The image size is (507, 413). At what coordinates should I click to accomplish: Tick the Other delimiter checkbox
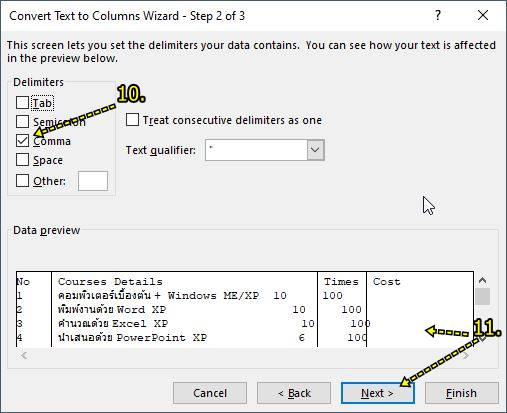tap(22, 181)
